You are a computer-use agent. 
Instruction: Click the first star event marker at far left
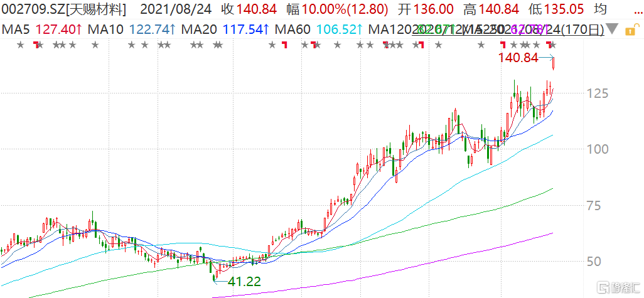21,45
